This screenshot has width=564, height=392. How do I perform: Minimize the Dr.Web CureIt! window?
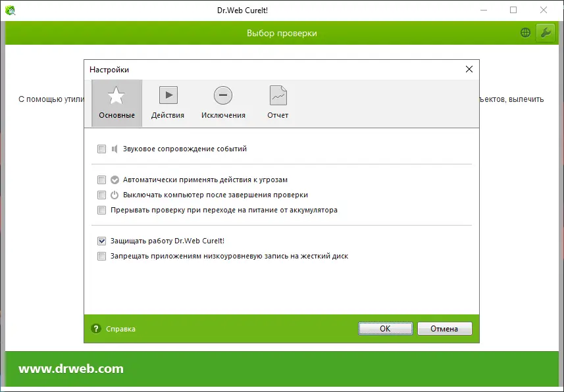pyautogui.click(x=484, y=10)
